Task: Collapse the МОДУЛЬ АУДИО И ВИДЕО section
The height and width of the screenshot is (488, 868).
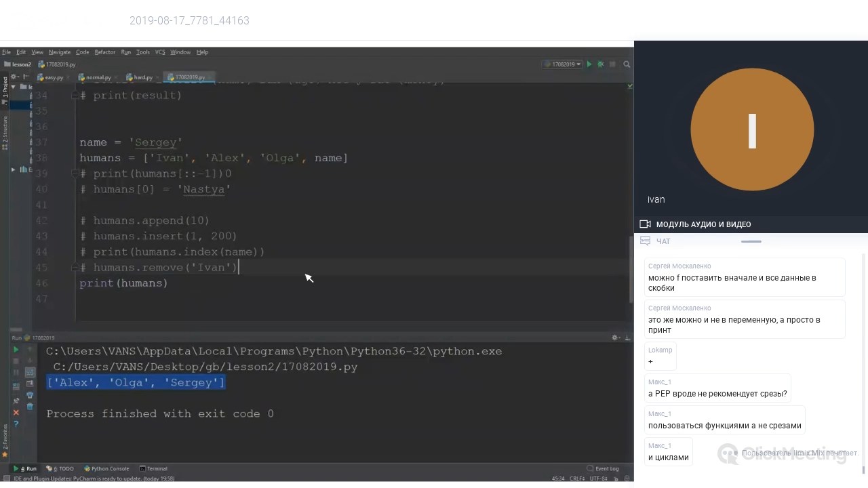Action: 703,224
